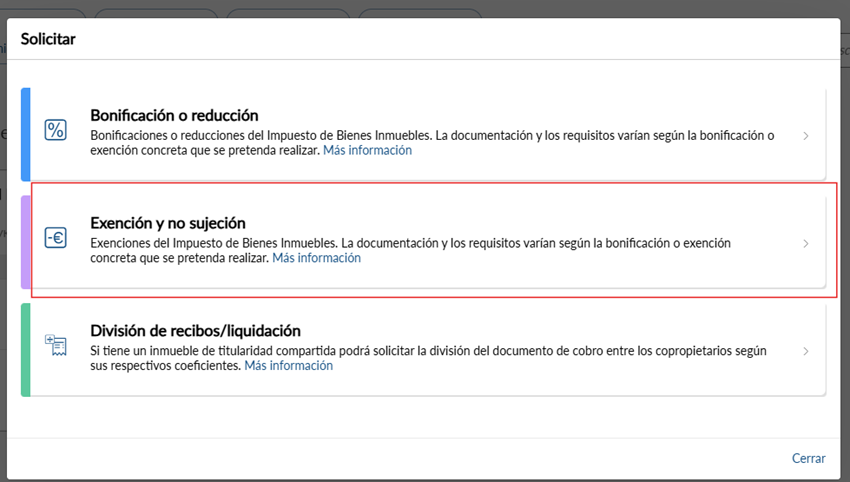Pick the División de recibos/liquidación heading
Image resolution: width=850 pixels, height=482 pixels.
195,331
